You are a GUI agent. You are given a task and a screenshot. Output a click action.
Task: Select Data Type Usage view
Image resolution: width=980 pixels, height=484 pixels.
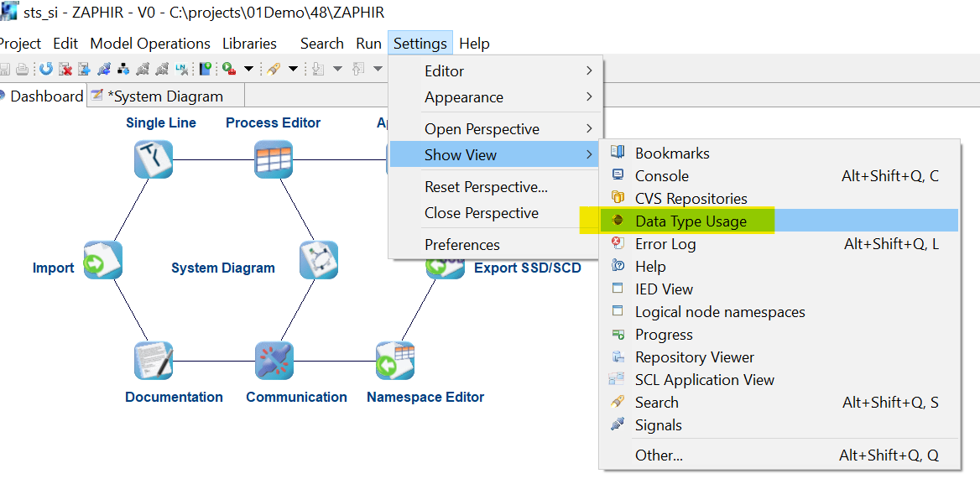click(x=690, y=221)
